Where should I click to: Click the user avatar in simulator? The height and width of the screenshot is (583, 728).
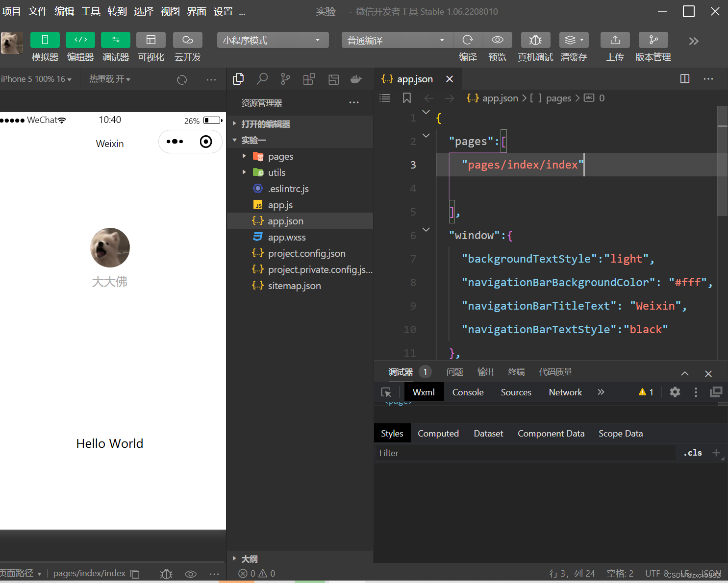[x=110, y=247]
